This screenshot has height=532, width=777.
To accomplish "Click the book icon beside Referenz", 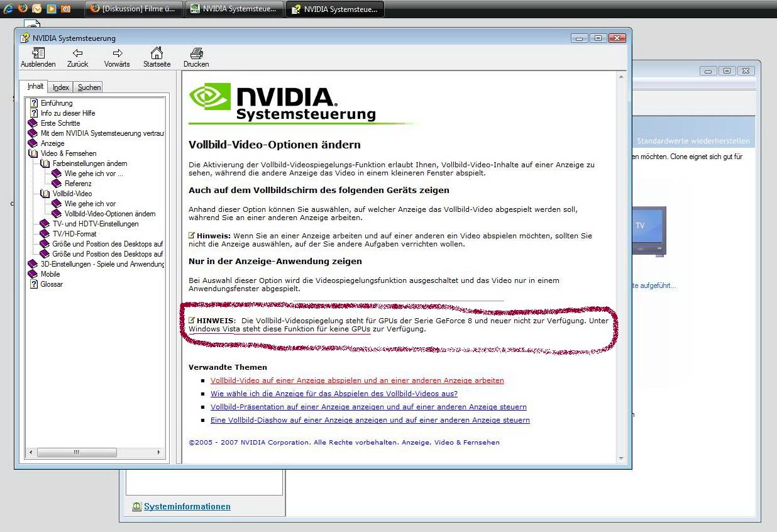I will pyautogui.click(x=57, y=184).
